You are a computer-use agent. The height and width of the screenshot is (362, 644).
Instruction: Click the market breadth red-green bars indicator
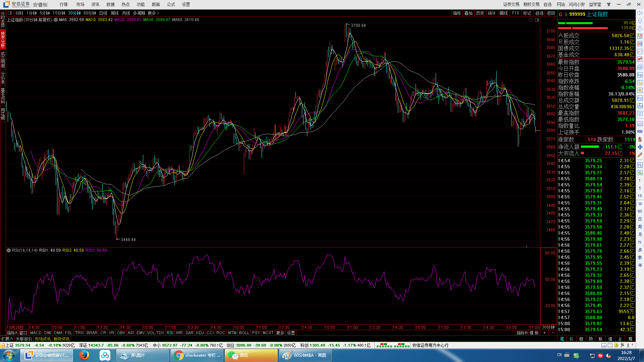393,345
